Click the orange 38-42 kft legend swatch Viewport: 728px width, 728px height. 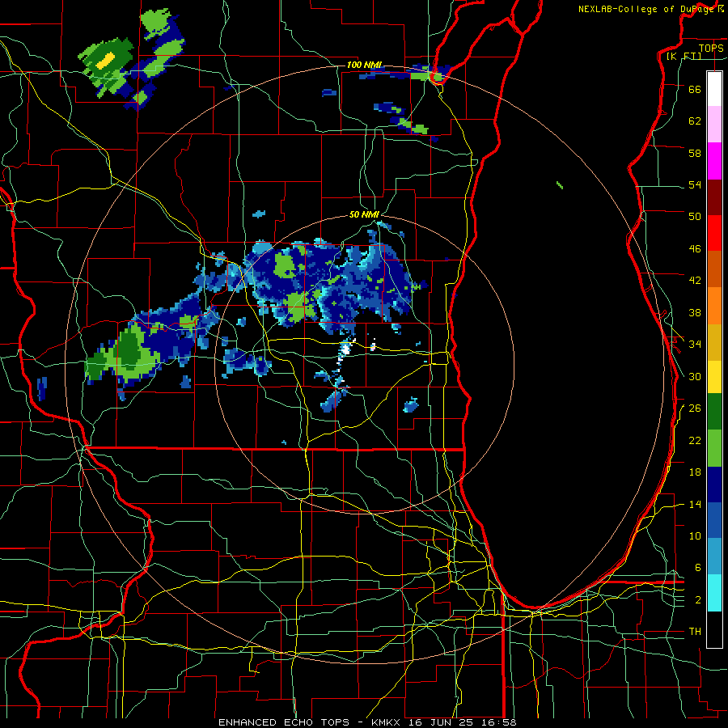(714, 305)
